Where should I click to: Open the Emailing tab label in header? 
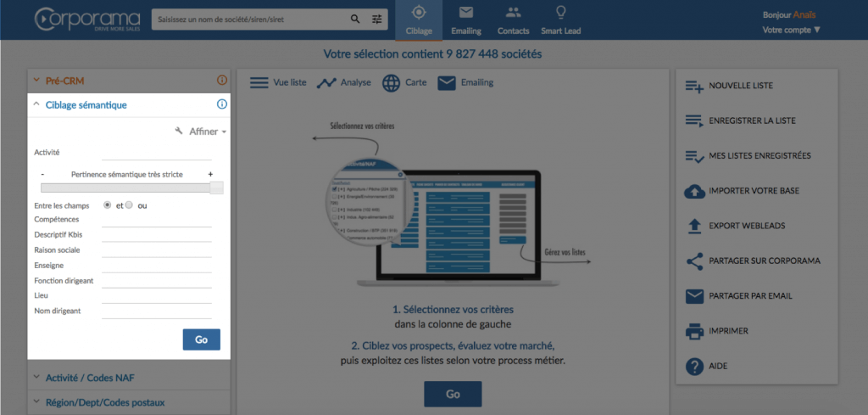[x=466, y=31]
